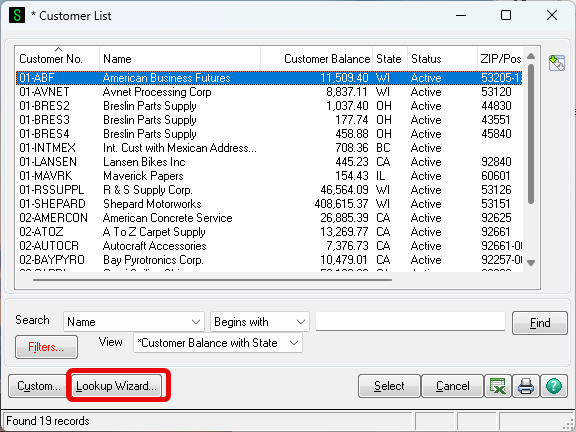This screenshot has width=576, height=432.
Task: Select Bay Pyrotronics Corp. row
Action: click(269, 260)
